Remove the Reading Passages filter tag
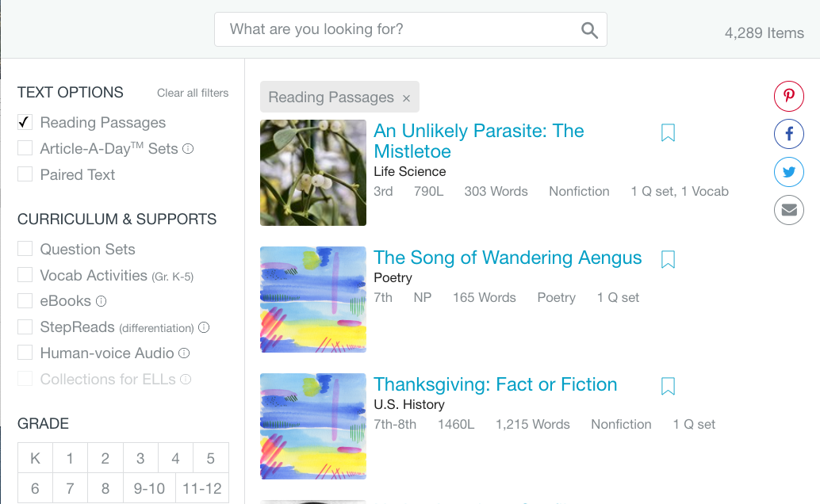820x504 pixels. pos(406,98)
